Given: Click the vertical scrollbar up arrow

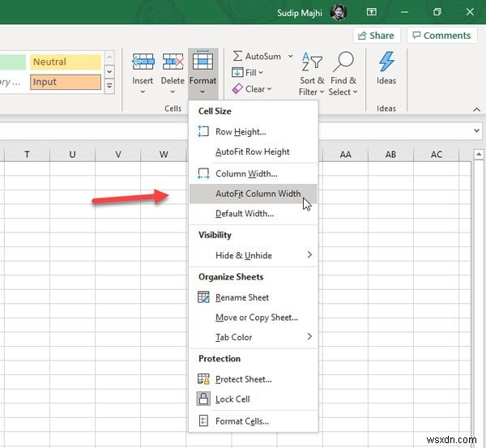Looking at the screenshot, I should [479, 154].
